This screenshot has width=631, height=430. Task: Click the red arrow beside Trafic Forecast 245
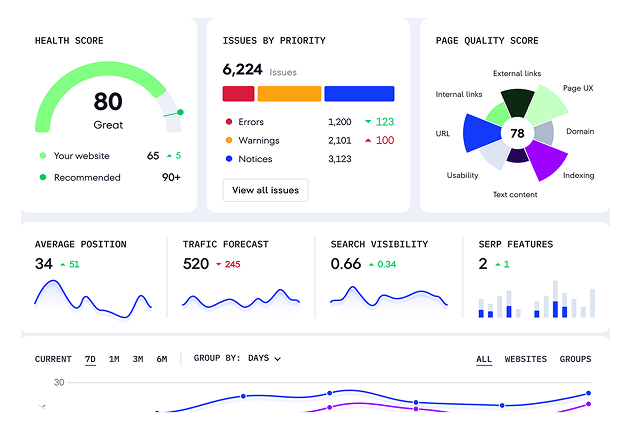click(217, 265)
